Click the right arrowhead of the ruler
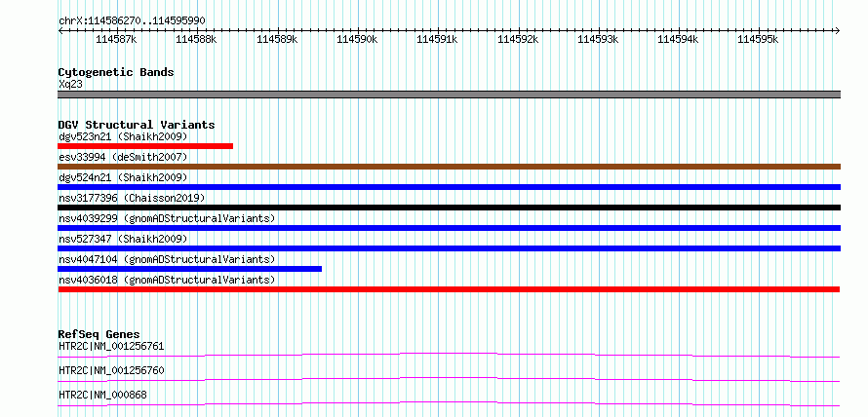 (x=838, y=30)
